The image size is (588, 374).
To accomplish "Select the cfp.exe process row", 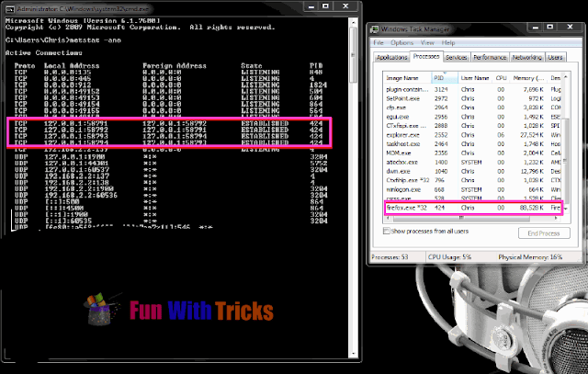I will tap(473, 108).
